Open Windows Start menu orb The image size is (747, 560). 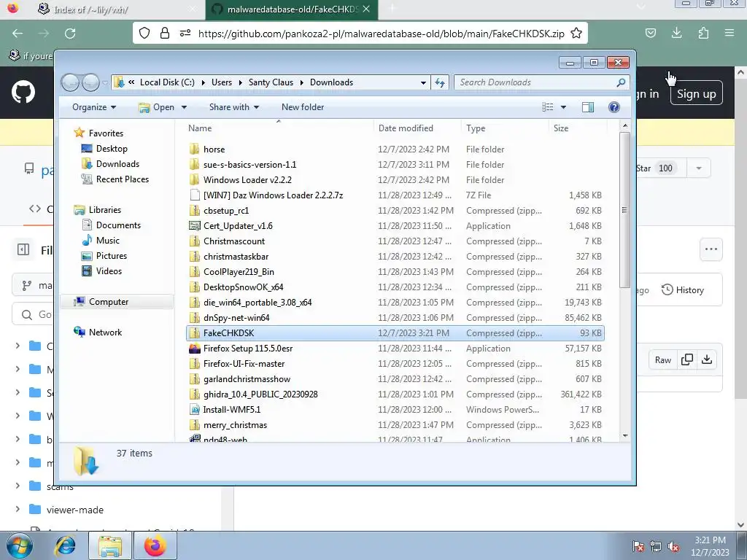20,545
